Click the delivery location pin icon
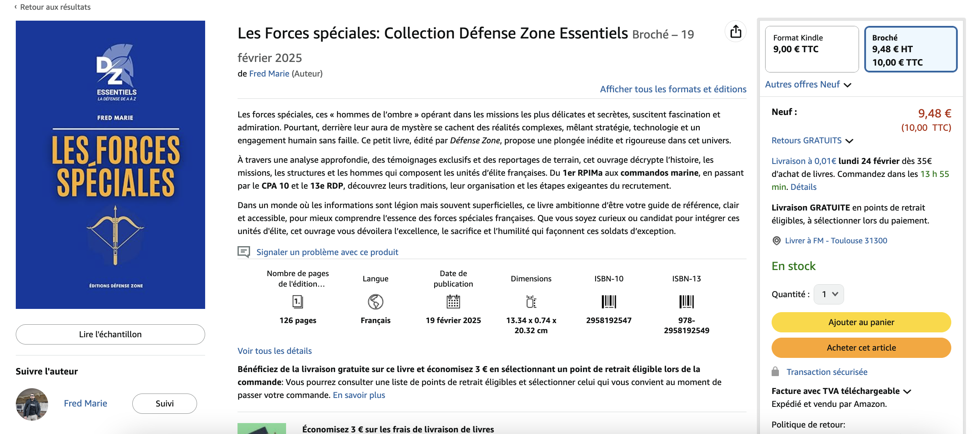This screenshot has height=434, width=980. point(776,241)
